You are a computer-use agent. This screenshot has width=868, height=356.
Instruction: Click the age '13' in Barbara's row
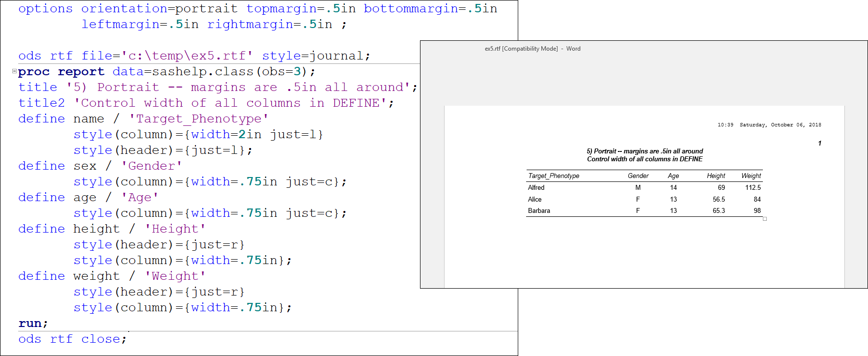click(673, 210)
